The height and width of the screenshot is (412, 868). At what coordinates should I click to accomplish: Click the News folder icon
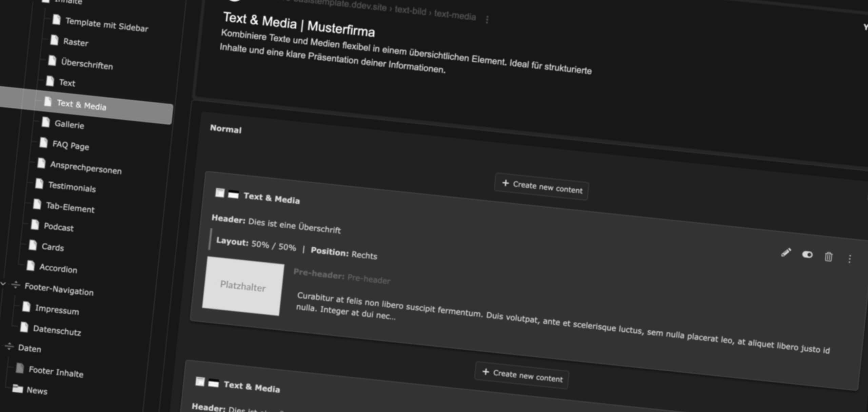pyautogui.click(x=17, y=388)
